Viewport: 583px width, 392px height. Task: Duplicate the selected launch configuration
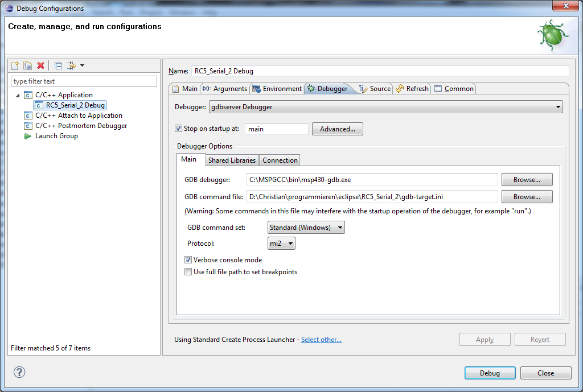[x=27, y=65]
